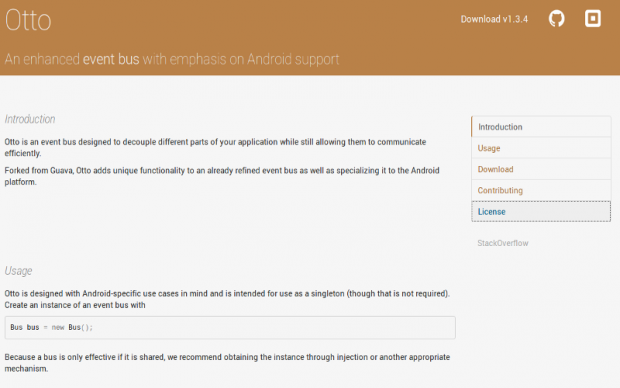
Task: Click the Usage section heading
Action: [18, 271]
